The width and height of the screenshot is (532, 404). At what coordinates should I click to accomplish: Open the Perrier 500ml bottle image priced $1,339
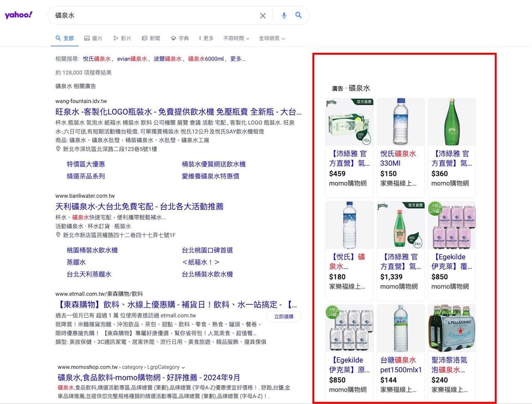point(401,225)
